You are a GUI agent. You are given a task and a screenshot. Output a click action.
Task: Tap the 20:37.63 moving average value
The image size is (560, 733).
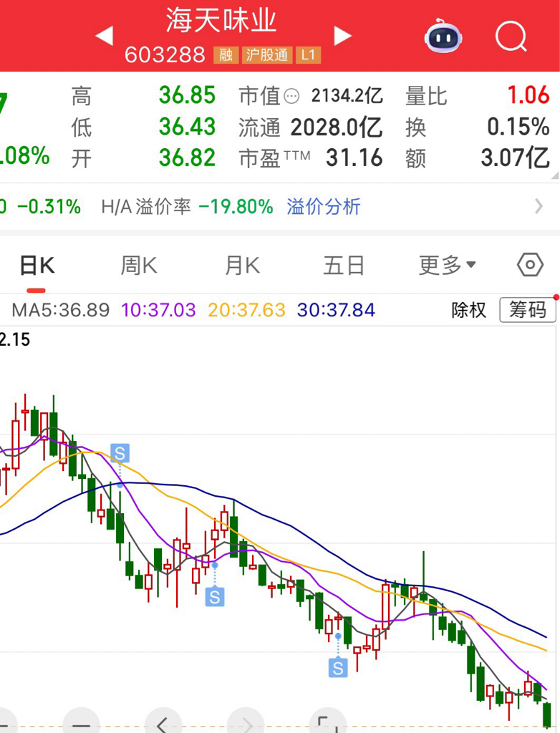[246, 310]
